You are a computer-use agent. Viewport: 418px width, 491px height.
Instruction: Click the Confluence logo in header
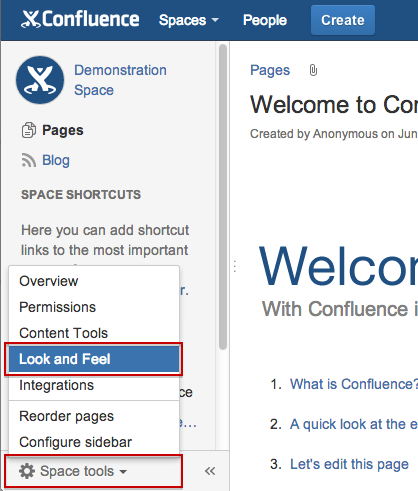click(x=80, y=19)
